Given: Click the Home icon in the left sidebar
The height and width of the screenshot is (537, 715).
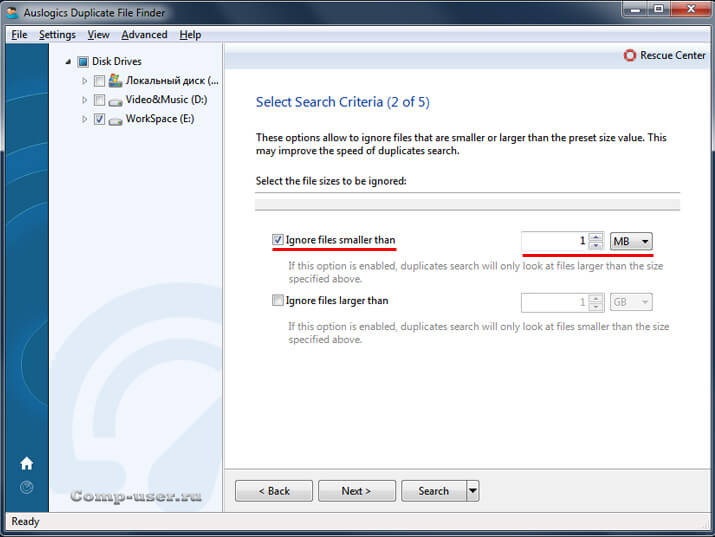Looking at the screenshot, I should tap(26, 463).
